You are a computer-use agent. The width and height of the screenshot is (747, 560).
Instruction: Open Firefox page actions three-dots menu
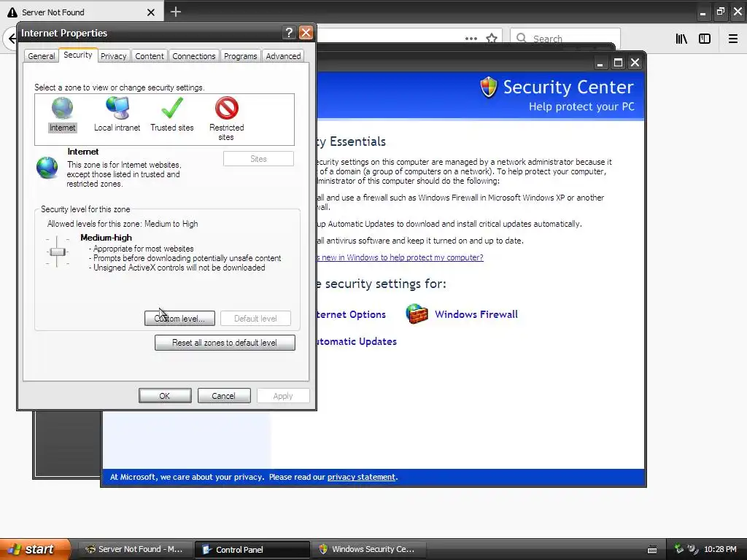471,38
